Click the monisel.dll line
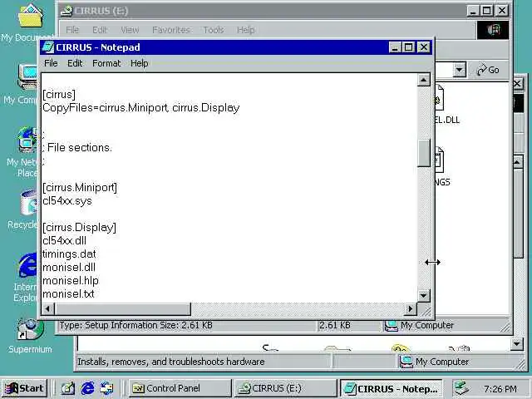 tap(69, 268)
